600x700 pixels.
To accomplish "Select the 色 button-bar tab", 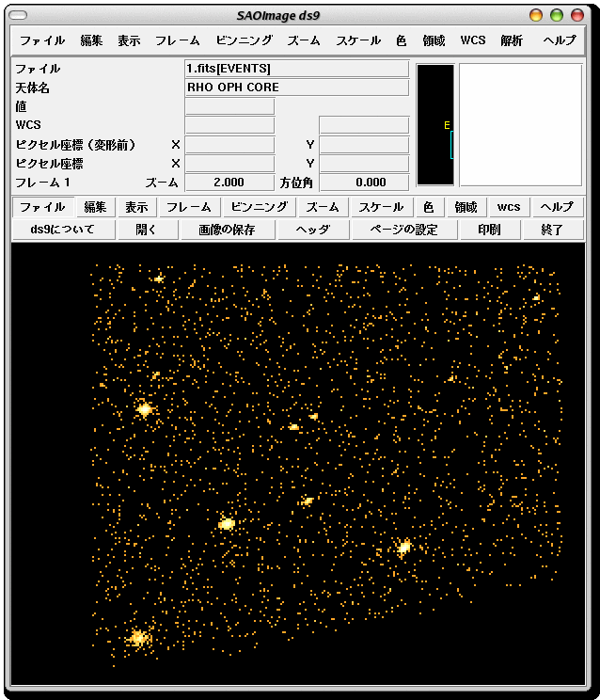I will pyautogui.click(x=428, y=207).
